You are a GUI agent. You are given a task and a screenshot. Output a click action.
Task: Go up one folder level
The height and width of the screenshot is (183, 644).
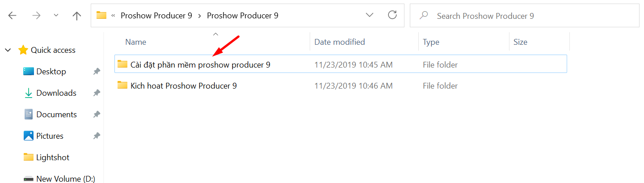tap(77, 16)
